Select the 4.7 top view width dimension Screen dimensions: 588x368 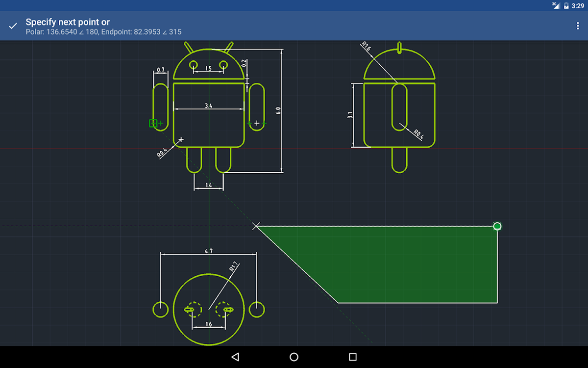208,251
